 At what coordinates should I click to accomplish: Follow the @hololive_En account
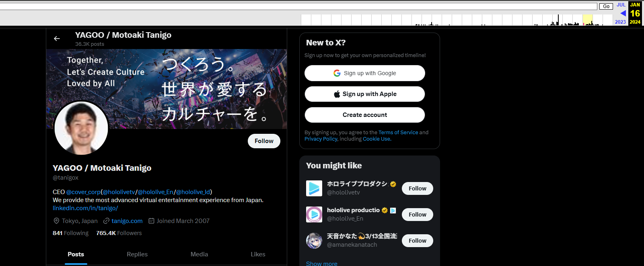418,215
